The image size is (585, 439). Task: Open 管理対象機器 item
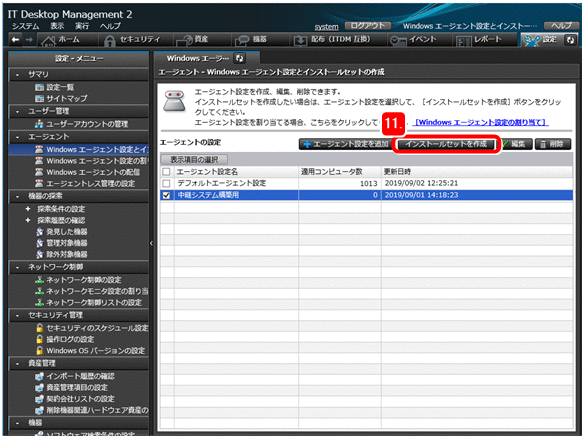[62, 243]
